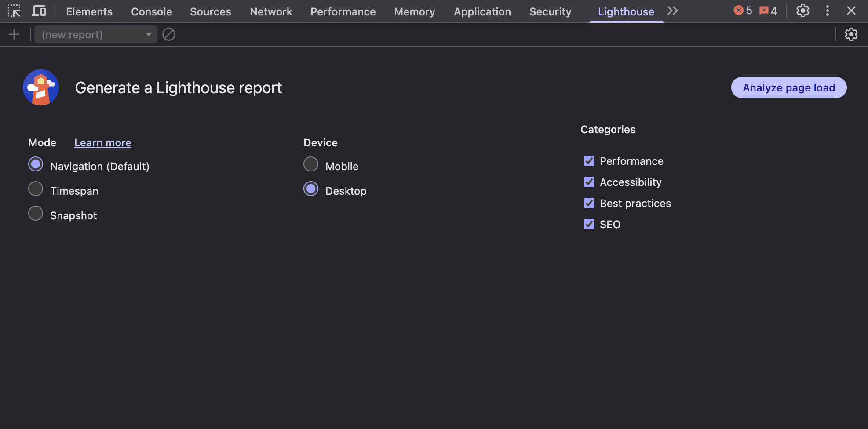Toggle the device toolbar icon
Viewport: 868px width, 429px height.
tap(39, 11)
